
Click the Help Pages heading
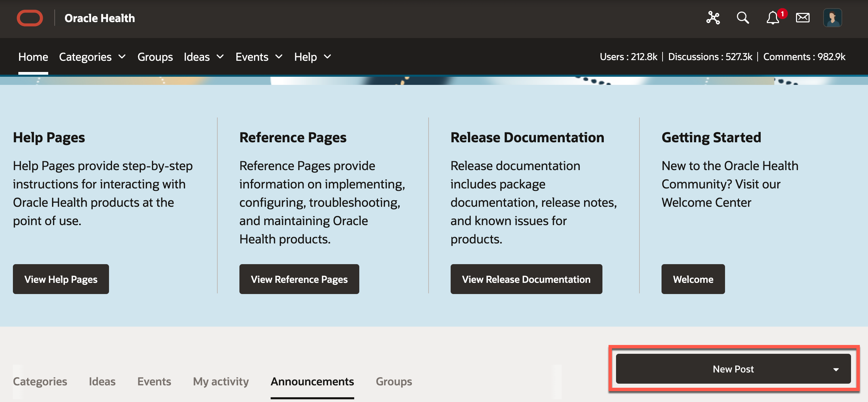click(49, 138)
